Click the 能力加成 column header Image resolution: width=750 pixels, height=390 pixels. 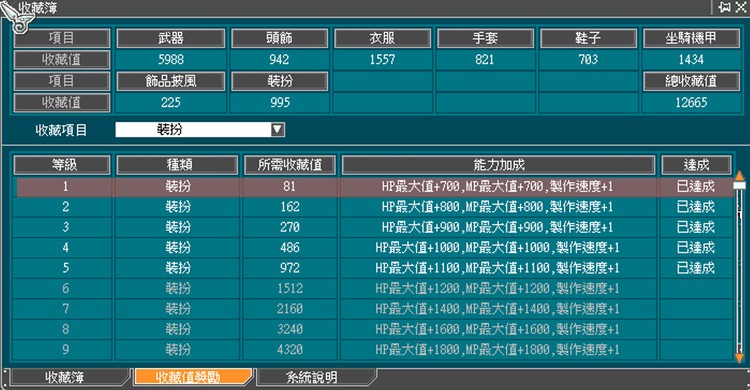(498, 165)
